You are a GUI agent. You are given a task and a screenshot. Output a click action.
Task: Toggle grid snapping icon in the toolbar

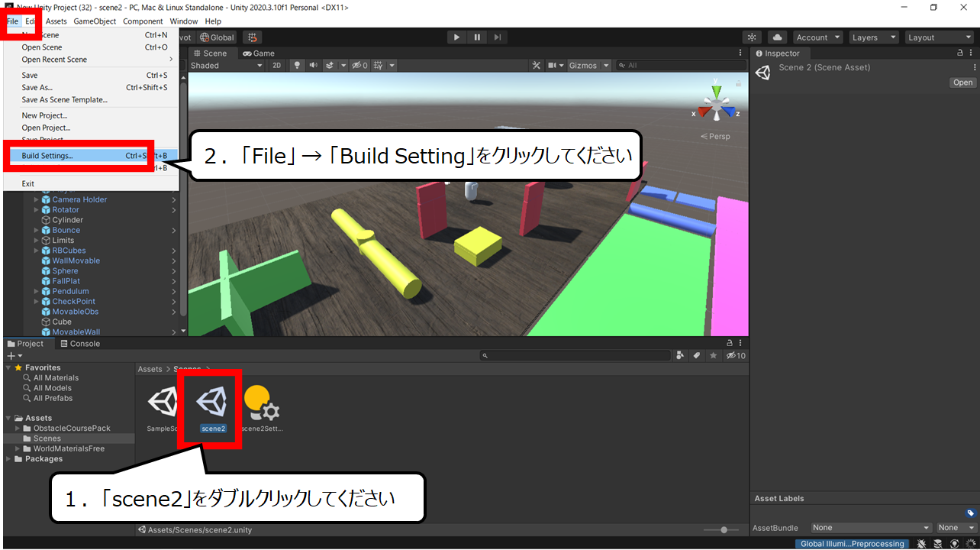(x=253, y=37)
